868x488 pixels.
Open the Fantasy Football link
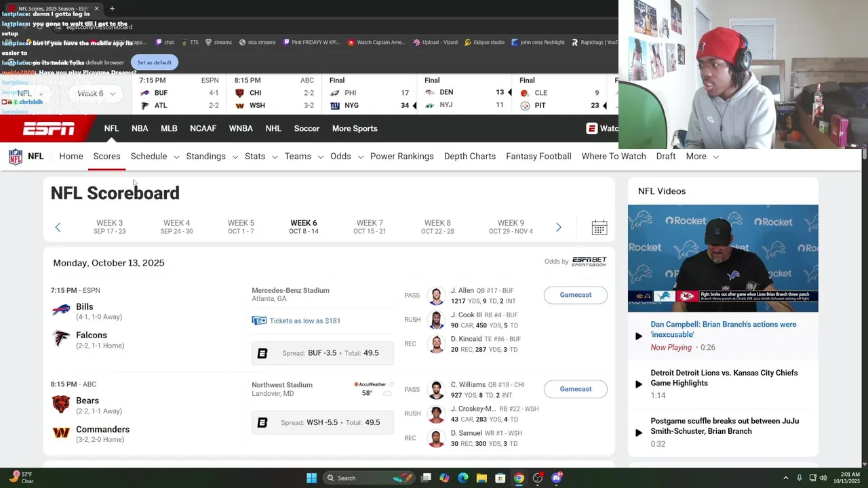click(538, 157)
